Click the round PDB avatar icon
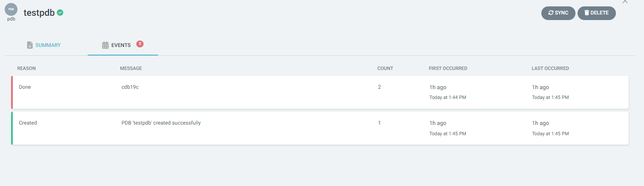Screen dimensions: 644x186 11,9
